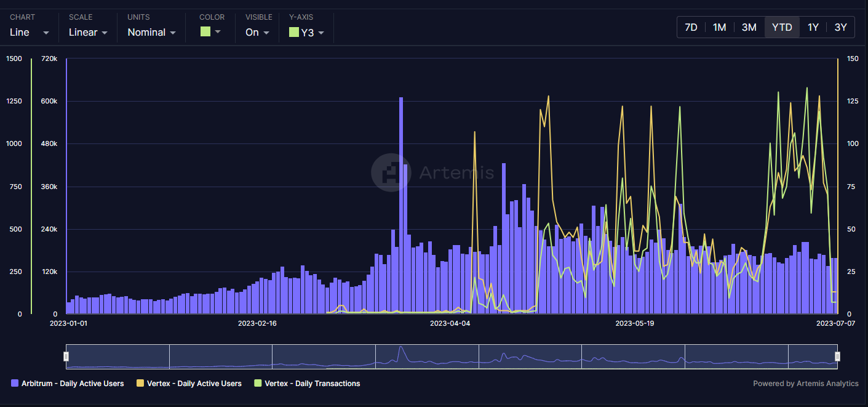Click the 1000 left axis label

[14, 144]
